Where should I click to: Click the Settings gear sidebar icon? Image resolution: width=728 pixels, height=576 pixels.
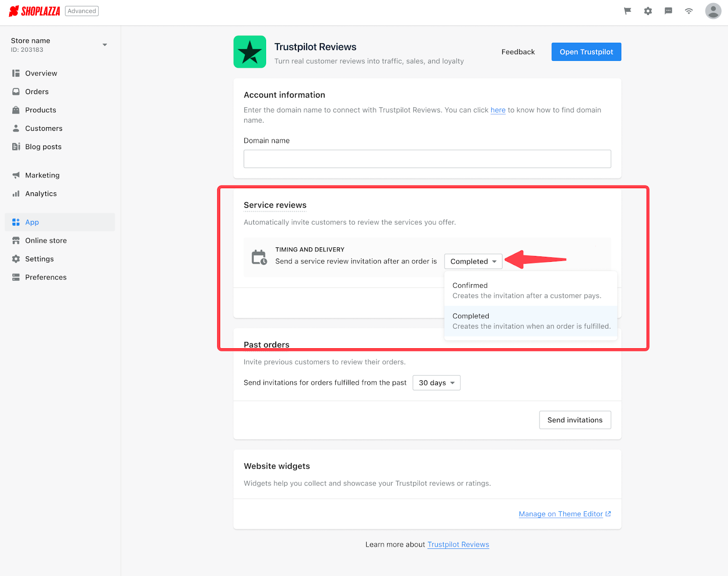16,259
